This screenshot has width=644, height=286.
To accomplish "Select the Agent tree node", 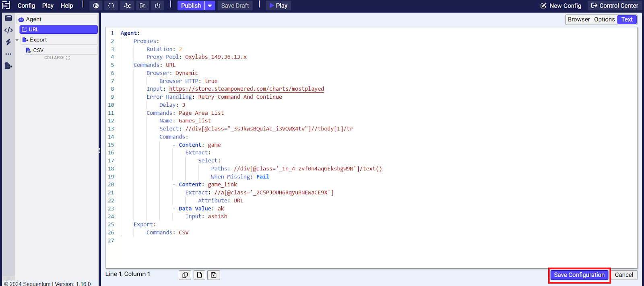I will click(x=57, y=19).
